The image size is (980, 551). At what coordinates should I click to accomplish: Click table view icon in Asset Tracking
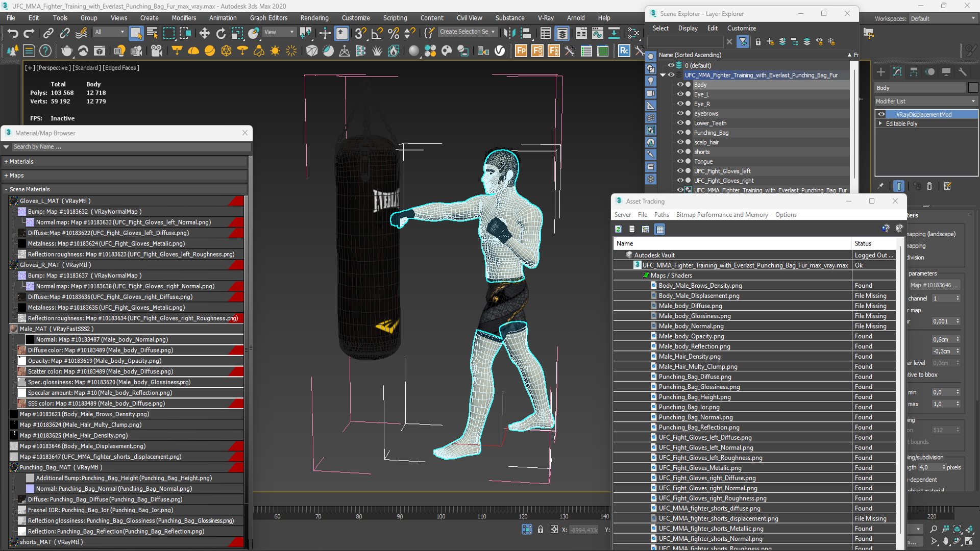point(660,229)
